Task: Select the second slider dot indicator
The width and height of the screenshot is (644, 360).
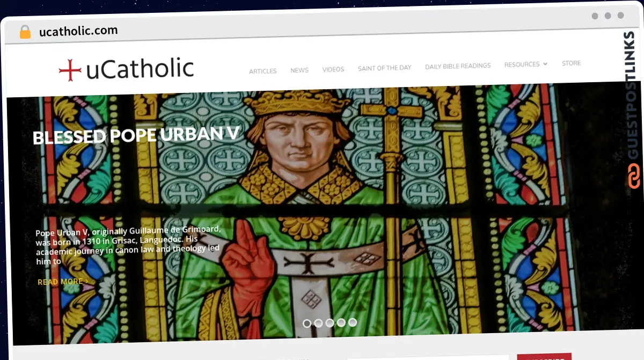Action: pos(318,323)
